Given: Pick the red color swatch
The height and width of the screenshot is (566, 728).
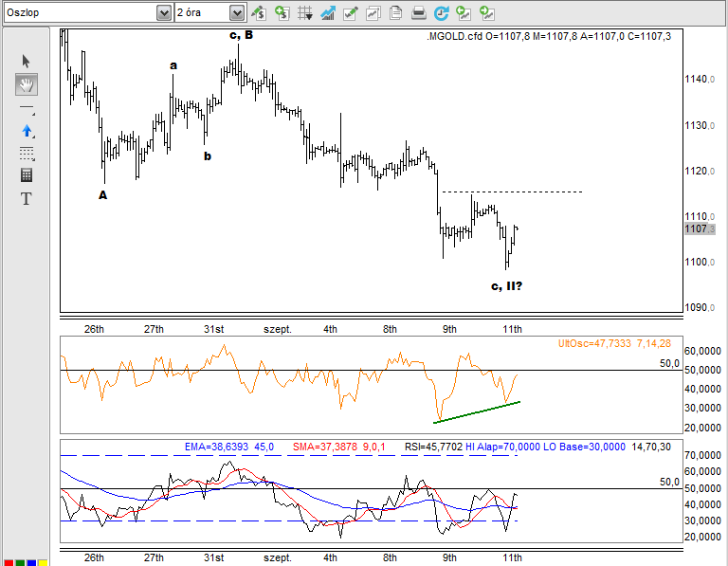Looking at the screenshot, I should coord(9,563).
